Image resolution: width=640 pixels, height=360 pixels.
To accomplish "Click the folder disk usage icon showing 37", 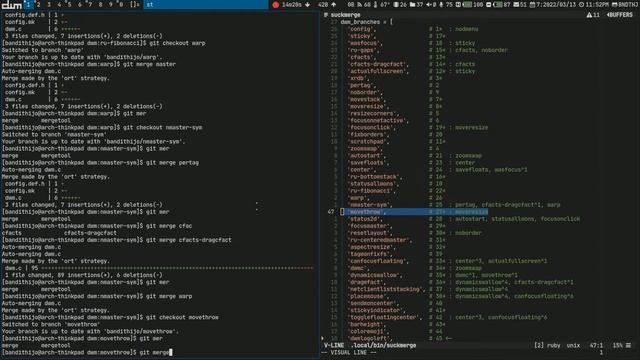I will (x=412, y=5).
